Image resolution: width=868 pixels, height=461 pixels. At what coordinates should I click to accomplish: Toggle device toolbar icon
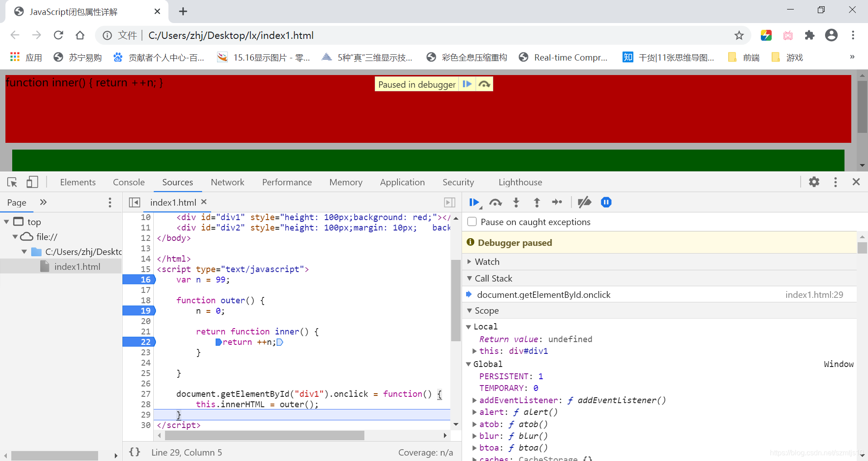(32, 182)
